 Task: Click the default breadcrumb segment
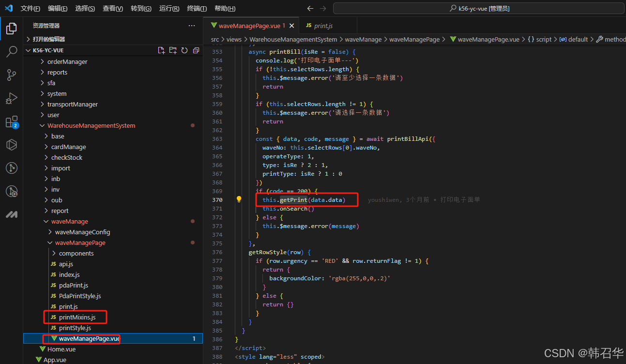click(574, 39)
